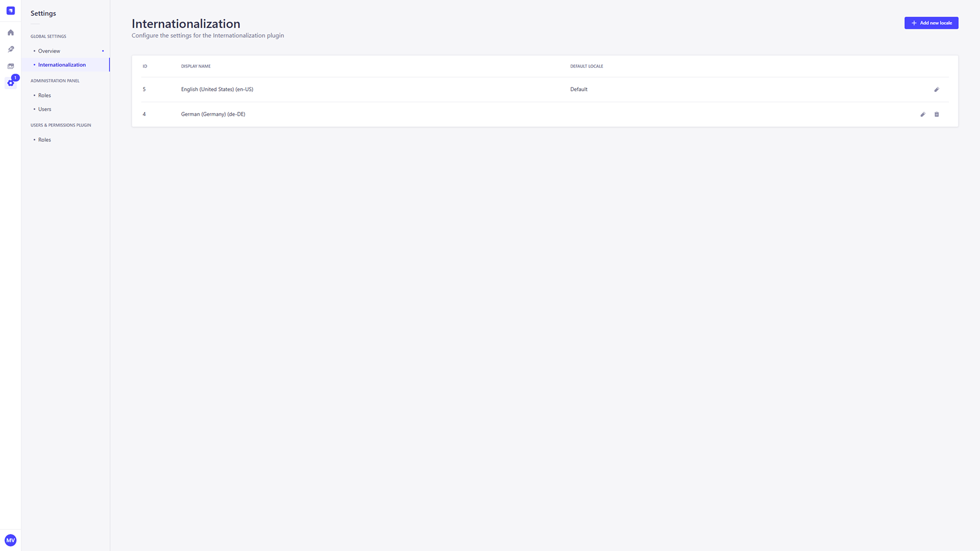Select the row for locale ID 5

pyautogui.click(x=357, y=89)
